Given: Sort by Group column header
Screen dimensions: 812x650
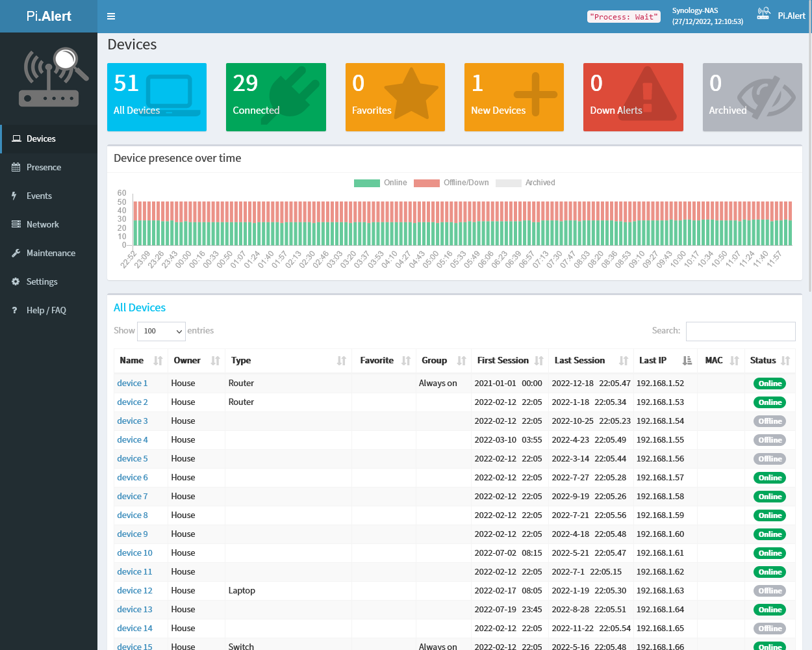Looking at the screenshot, I should point(434,361).
